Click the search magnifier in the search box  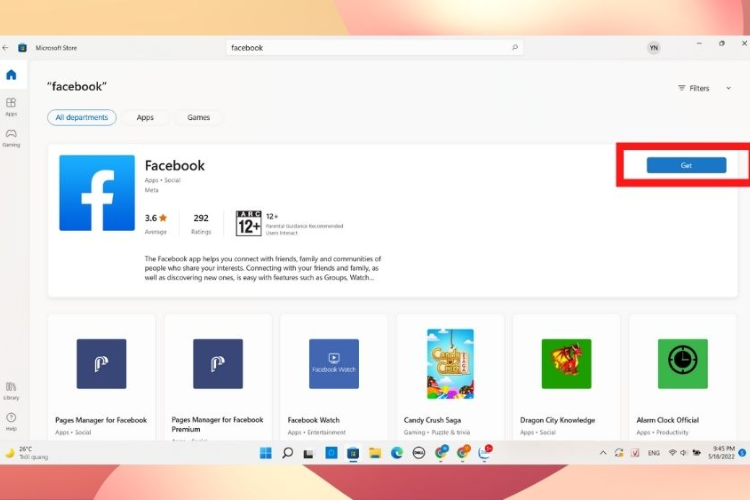point(515,47)
